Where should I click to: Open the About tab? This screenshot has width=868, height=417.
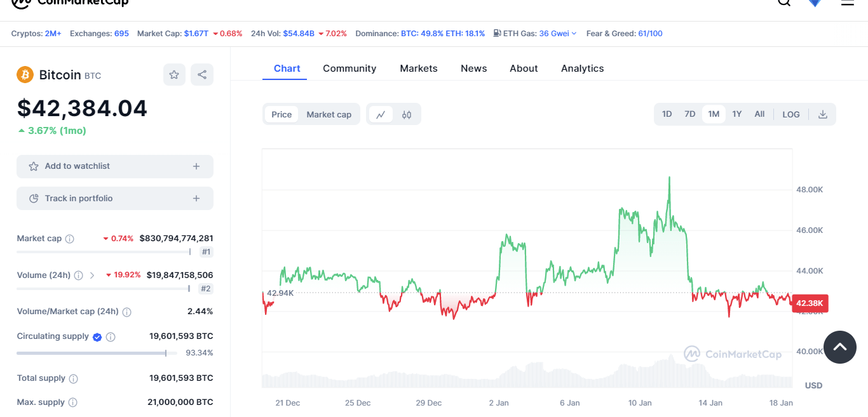pos(524,69)
